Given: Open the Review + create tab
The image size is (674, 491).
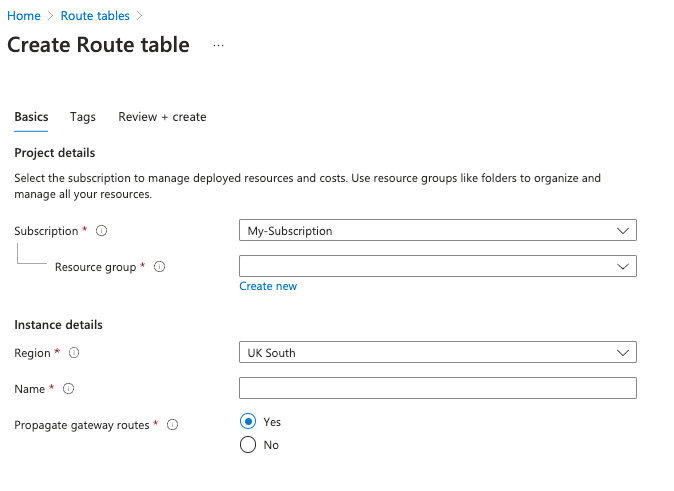Looking at the screenshot, I should 162,117.
